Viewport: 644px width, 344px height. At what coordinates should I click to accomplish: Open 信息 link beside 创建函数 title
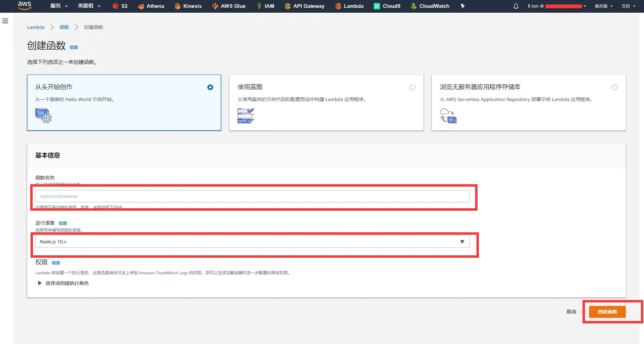(74, 47)
